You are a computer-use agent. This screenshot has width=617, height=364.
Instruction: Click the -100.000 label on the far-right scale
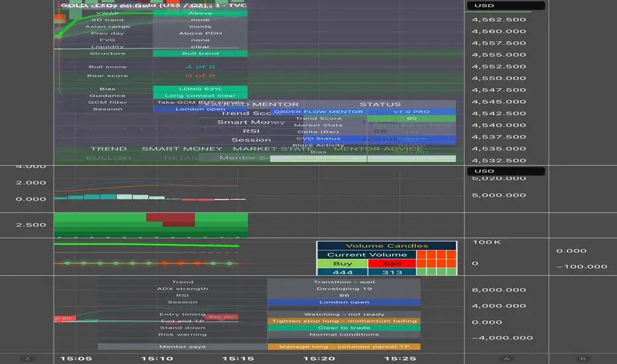pos(582,267)
